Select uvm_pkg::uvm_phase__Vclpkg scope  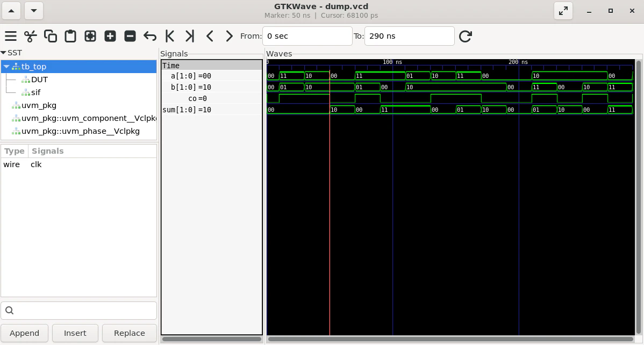tap(81, 132)
